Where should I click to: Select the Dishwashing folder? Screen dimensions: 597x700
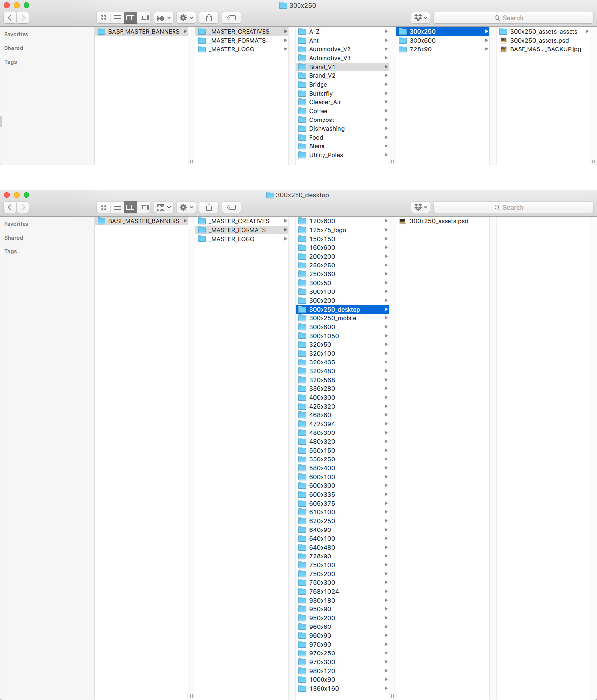(x=326, y=129)
